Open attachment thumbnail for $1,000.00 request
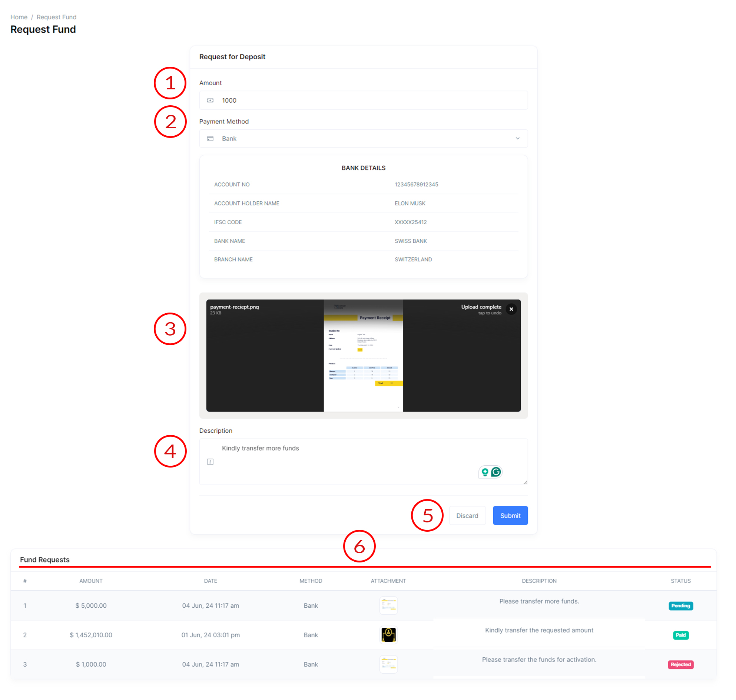This screenshot has width=736, height=700. pos(389,664)
